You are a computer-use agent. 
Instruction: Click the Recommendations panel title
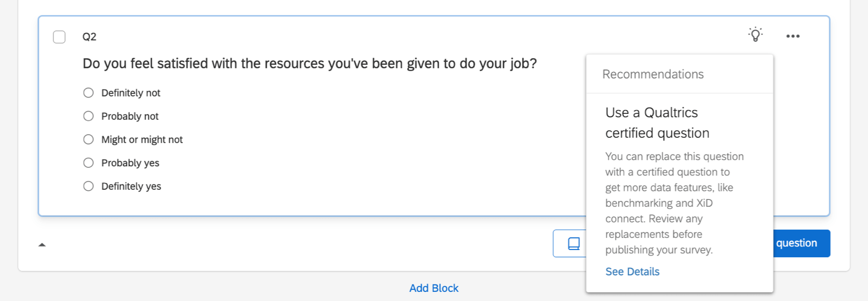tap(653, 74)
